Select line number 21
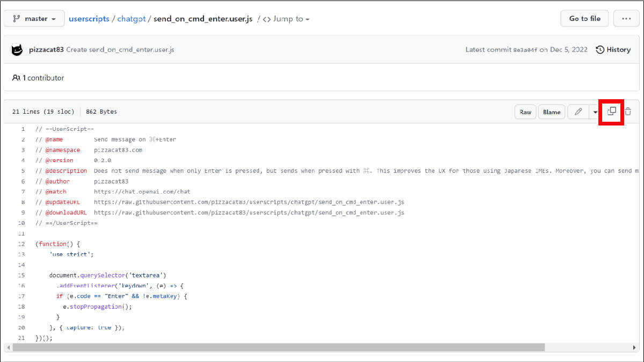Screen dimensions: 644x362 [21, 338]
